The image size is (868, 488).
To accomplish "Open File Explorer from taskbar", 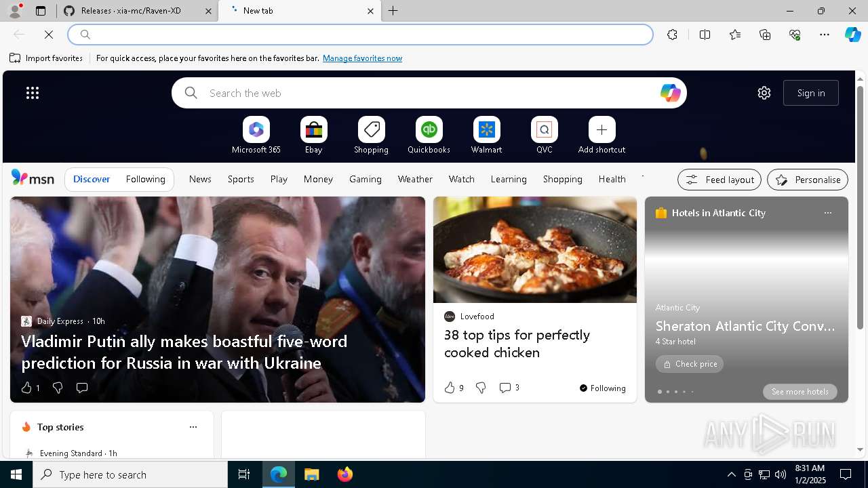I will pyautogui.click(x=311, y=474).
